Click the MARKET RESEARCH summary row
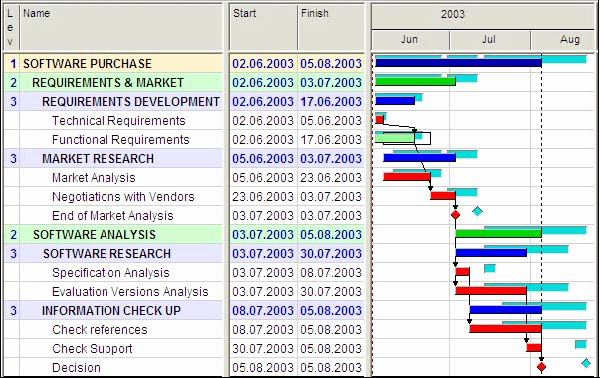The image size is (600, 378). tap(98, 159)
